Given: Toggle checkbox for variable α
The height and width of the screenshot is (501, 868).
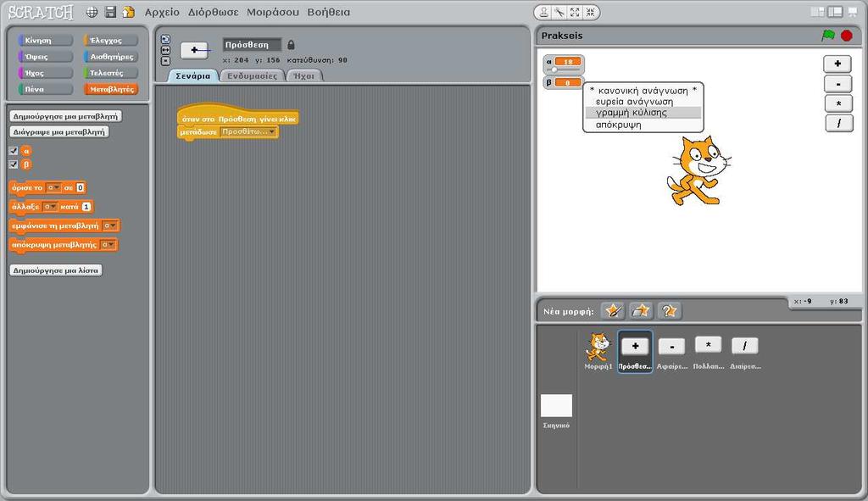Looking at the screenshot, I should click(x=14, y=151).
